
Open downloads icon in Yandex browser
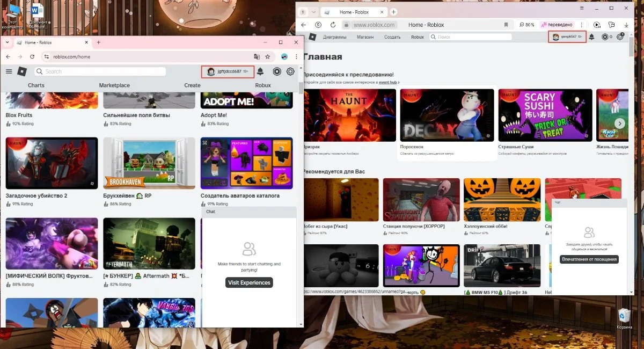(x=625, y=25)
